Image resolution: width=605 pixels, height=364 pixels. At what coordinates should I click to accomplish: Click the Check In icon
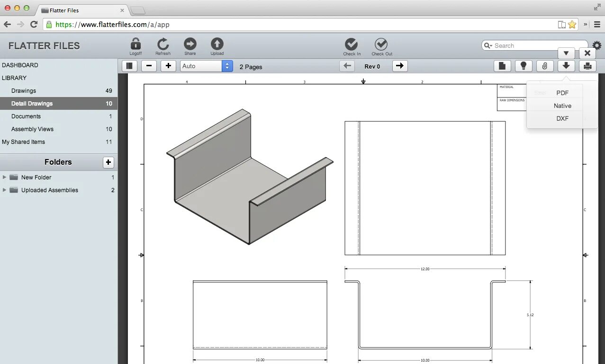pyautogui.click(x=351, y=44)
